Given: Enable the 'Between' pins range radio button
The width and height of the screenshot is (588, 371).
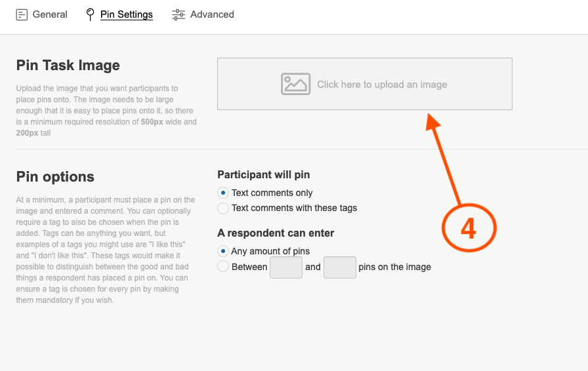Looking at the screenshot, I should pyautogui.click(x=223, y=267).
